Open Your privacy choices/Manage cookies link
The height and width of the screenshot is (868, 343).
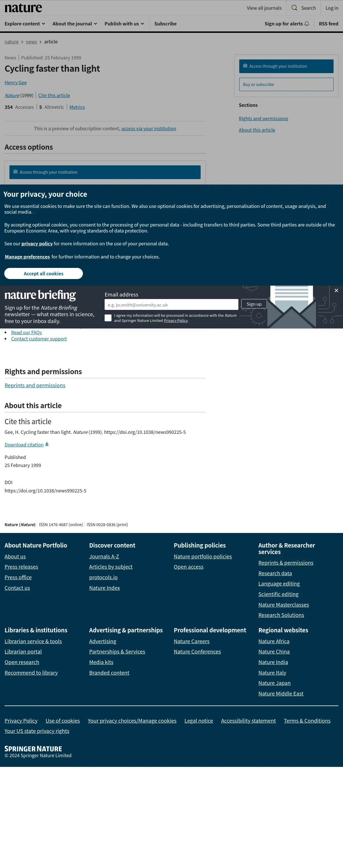click(x=132, y=721)
